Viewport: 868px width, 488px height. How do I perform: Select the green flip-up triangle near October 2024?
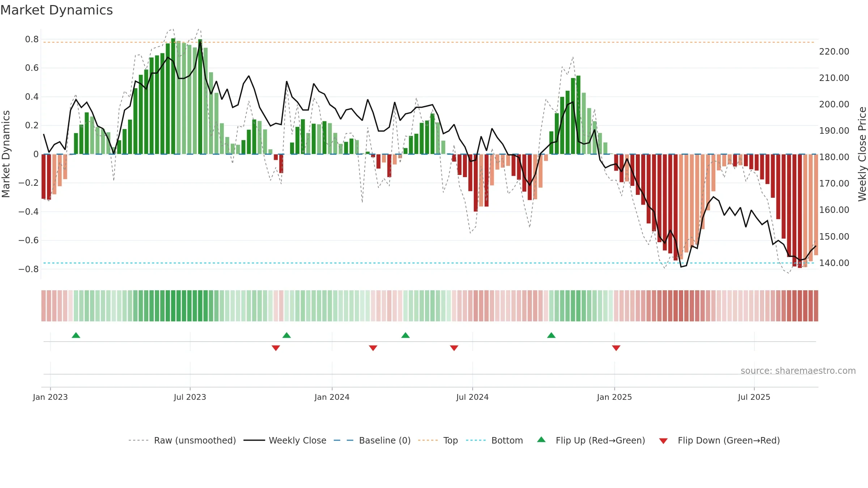[551, 335]
